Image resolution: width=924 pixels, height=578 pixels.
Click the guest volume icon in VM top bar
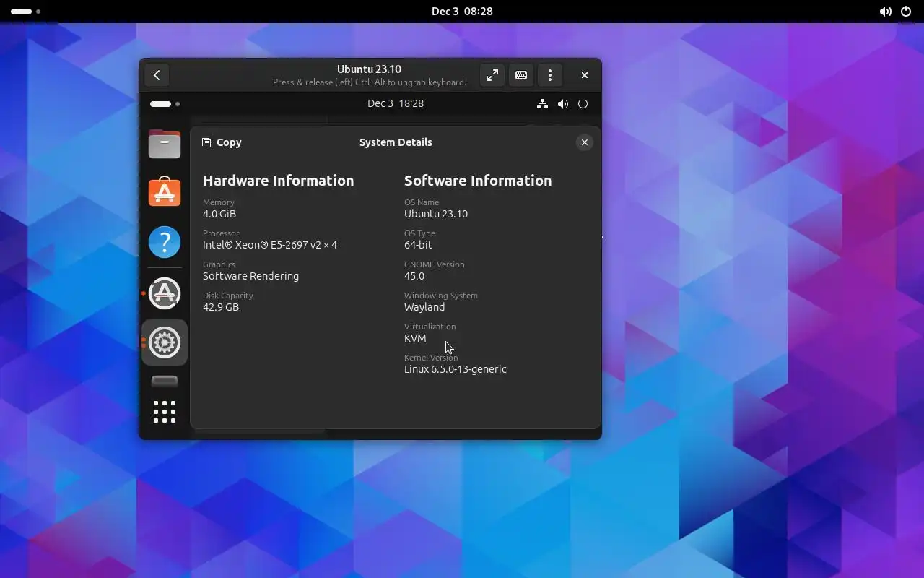tap(563, 104)
